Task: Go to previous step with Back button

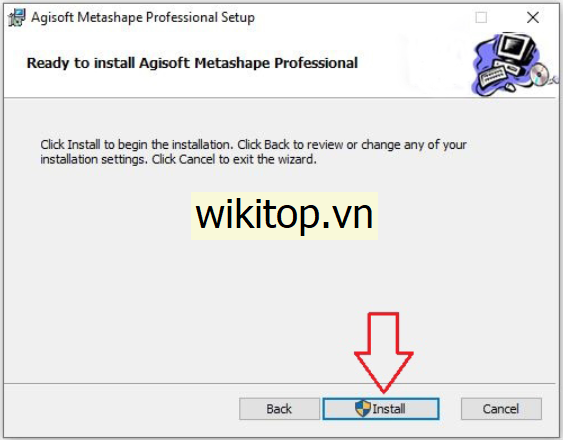Action: click(x=279, y=409)
